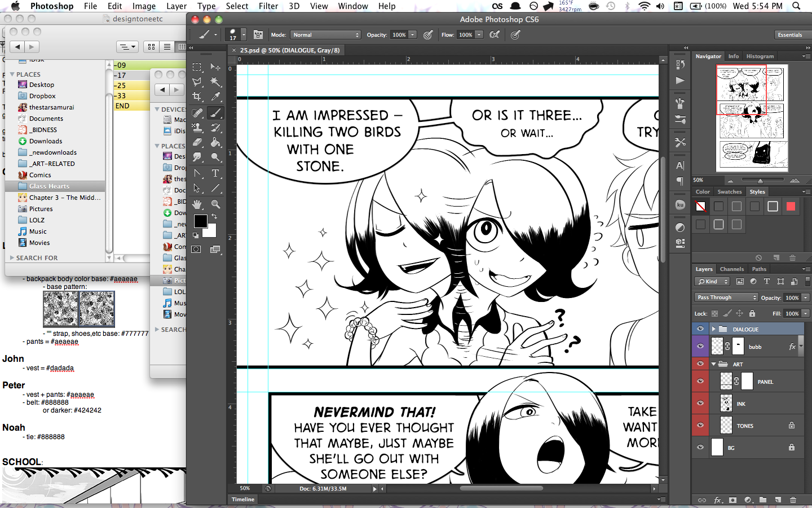Click the Add layer mask icon
This screenshot has height=508, width=812.
coord(732,500)
